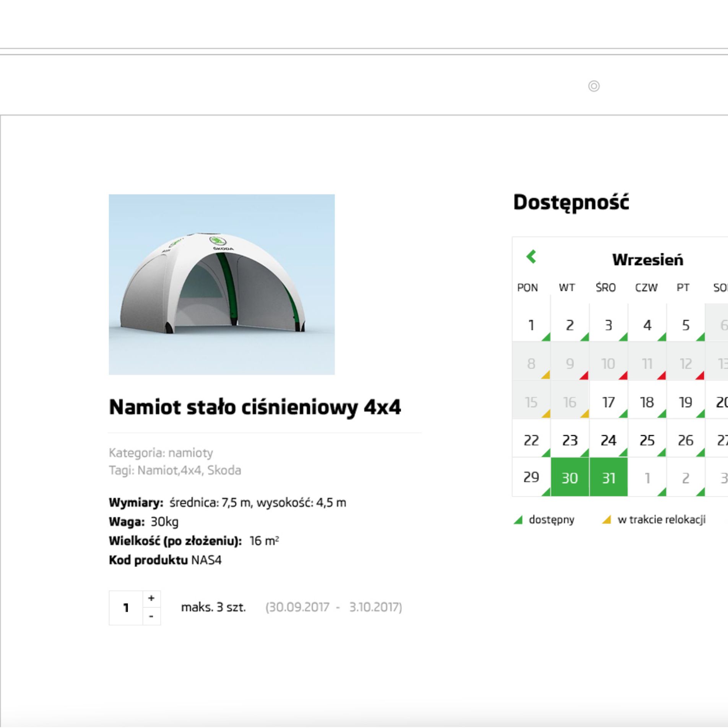728x728 pixels.
Task: Click the circular target icon in header
Action: click(x=593, y=86)
